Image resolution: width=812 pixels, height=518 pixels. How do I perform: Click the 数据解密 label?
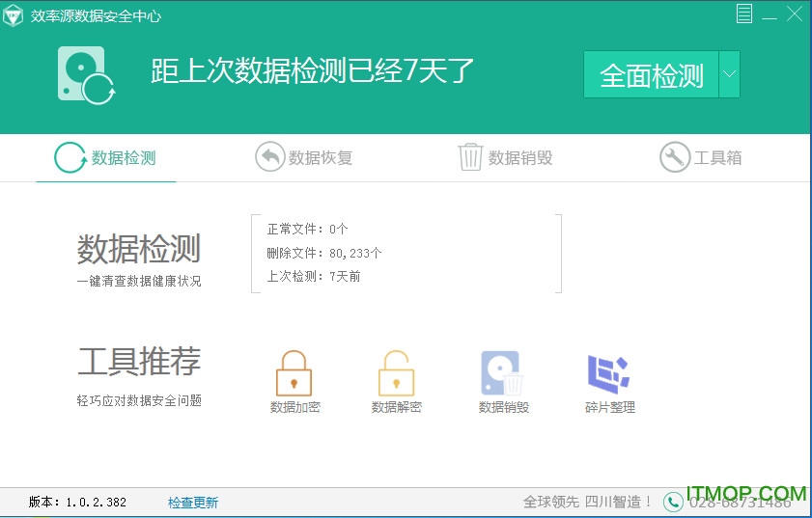397,408
